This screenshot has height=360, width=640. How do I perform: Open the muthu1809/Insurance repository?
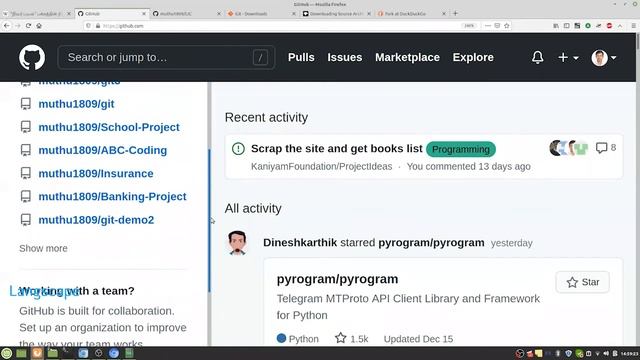96,173
